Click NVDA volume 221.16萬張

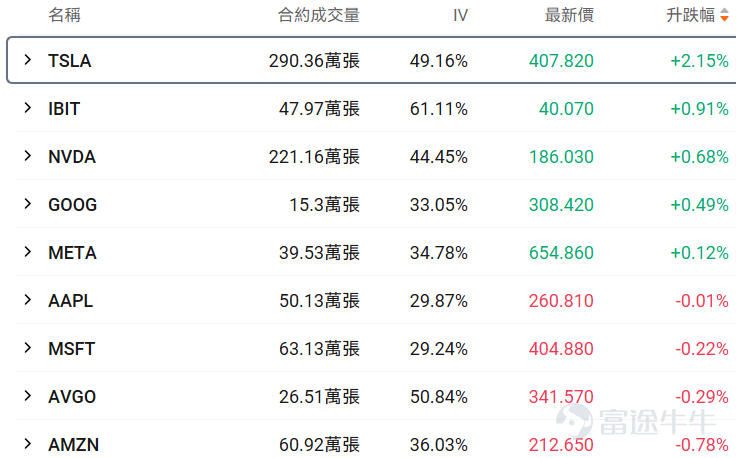(314, 157)
